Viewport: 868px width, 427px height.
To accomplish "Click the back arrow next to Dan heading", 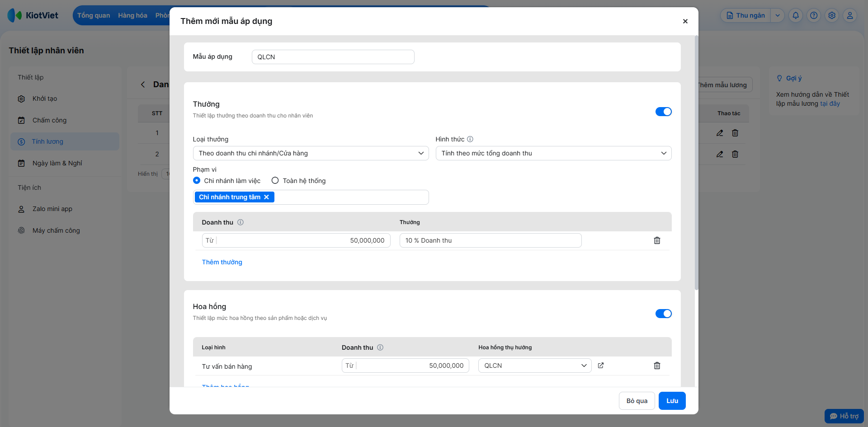I will pos(143,84).
